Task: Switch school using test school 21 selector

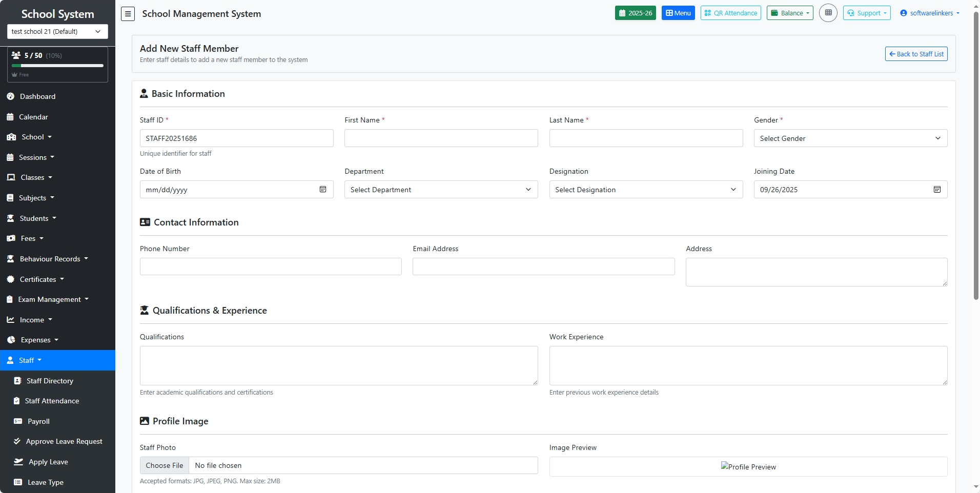Action: pos(57,31)
